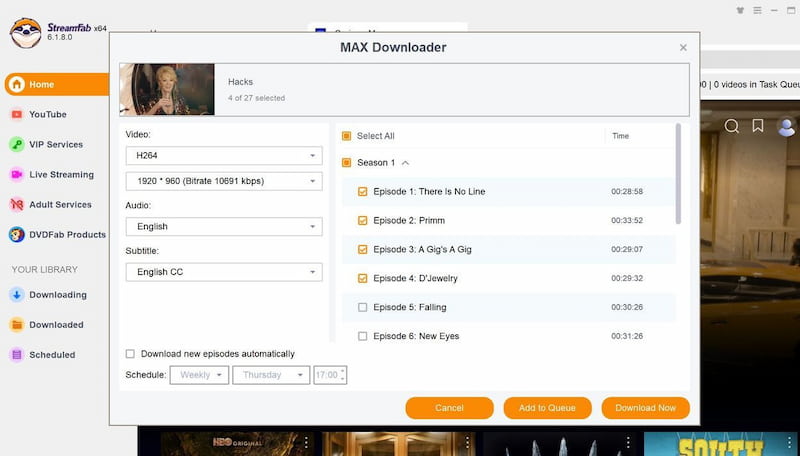Screen dimensions: 800x456
Task: Open the H264 video codec dropdown
Action: pos(223,156)
